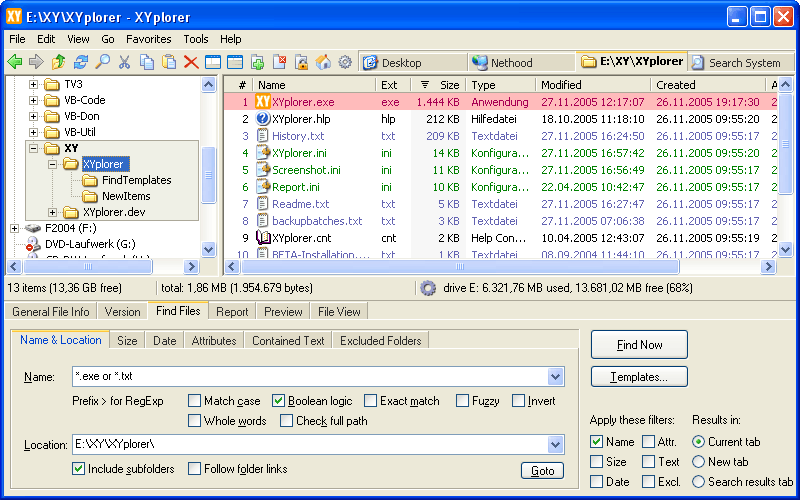
Task: Uncheck Include subfolders
Action: tap(78, 468)
